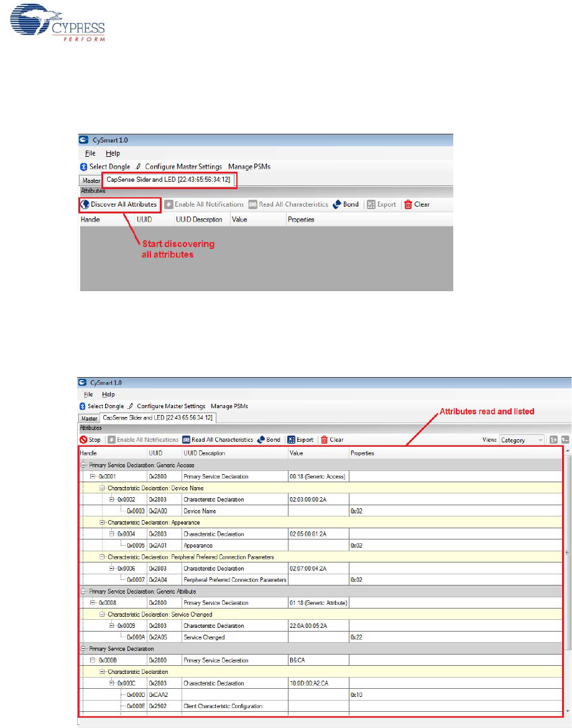Viewport: 572px width, 728px height.
Task: Click the 0xCAA2 UUID cell
Action: (x=164, y=695)
